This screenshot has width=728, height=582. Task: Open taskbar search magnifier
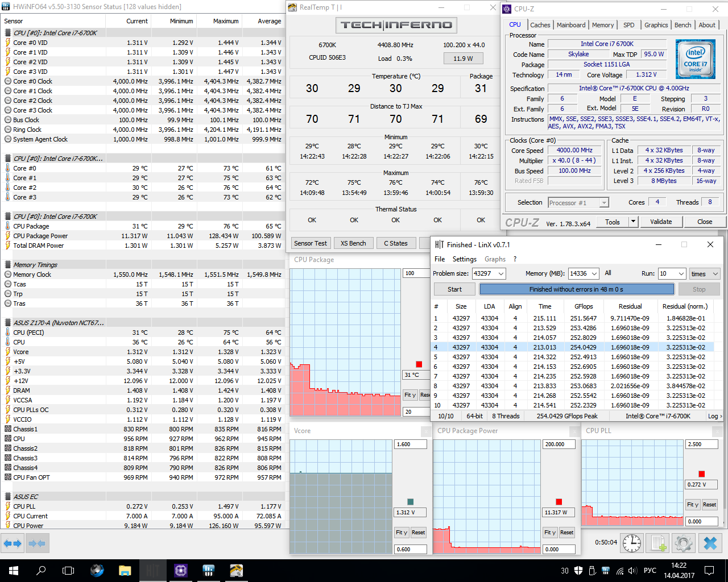pos(41,571)
